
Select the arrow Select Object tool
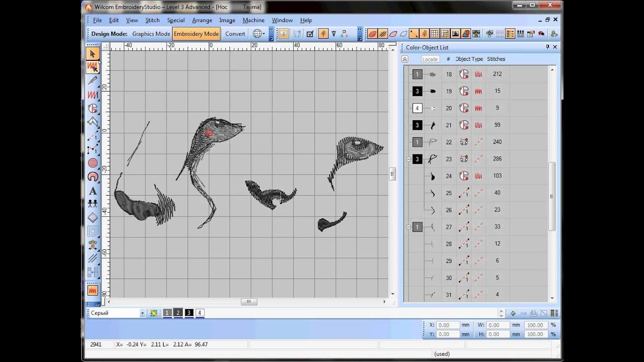pyautogui.click(x=93, y=54)
